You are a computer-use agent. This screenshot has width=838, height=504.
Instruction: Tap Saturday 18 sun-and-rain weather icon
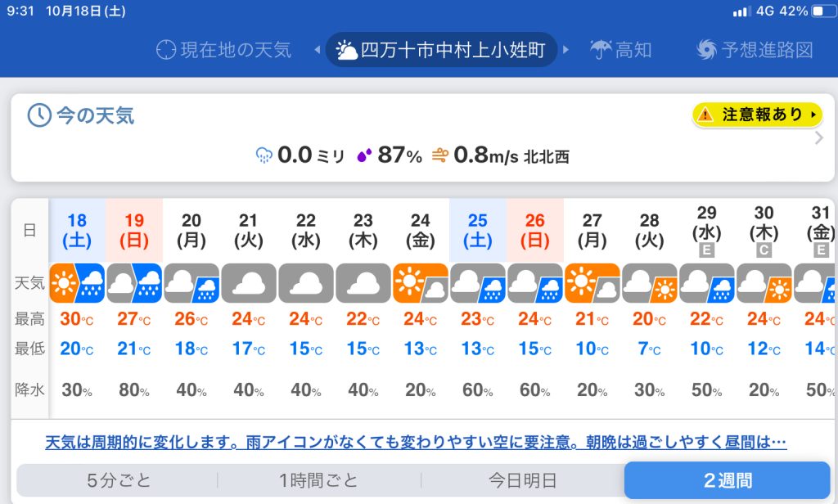coord(77,284)
